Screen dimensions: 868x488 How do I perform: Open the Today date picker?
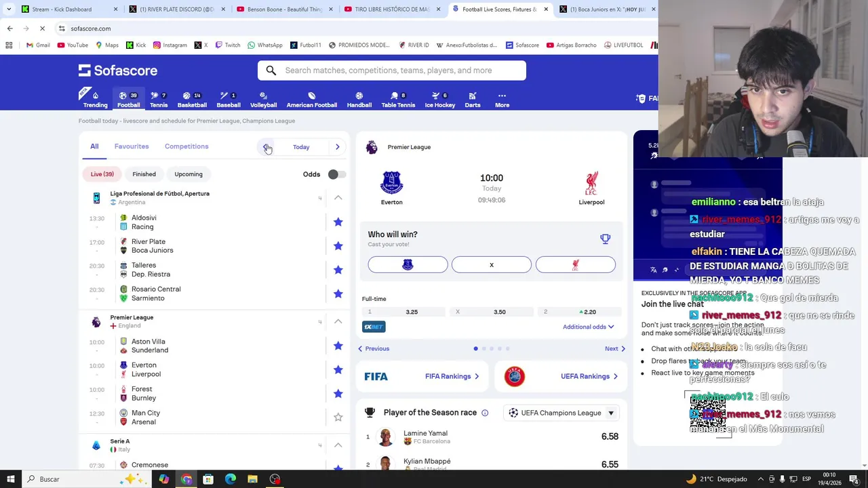pos(301,147)
